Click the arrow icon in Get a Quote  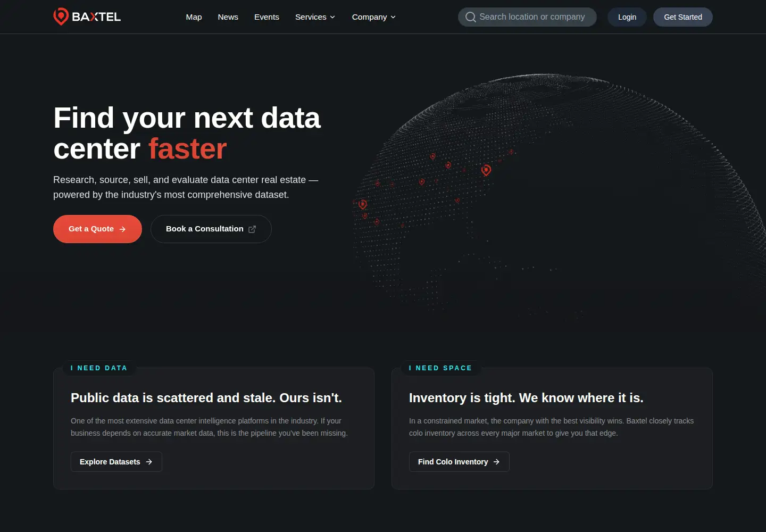point(122,229)
